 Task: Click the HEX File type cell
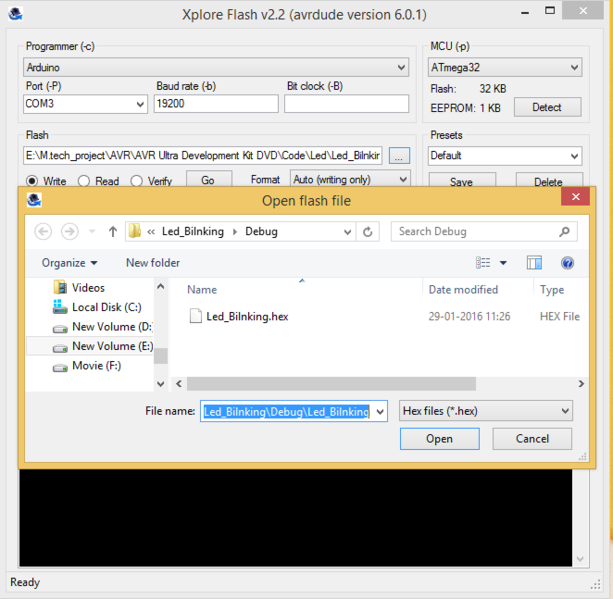(559, 316)
